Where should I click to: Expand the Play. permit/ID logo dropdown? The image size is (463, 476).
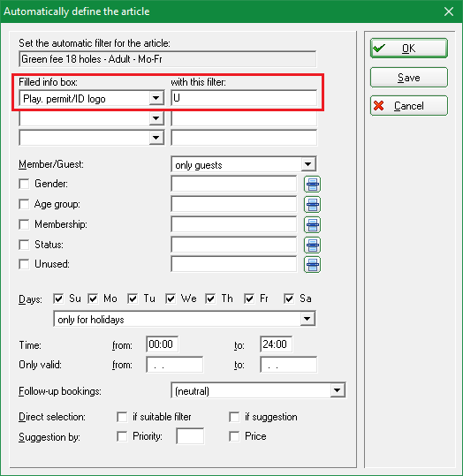[156, 98]
